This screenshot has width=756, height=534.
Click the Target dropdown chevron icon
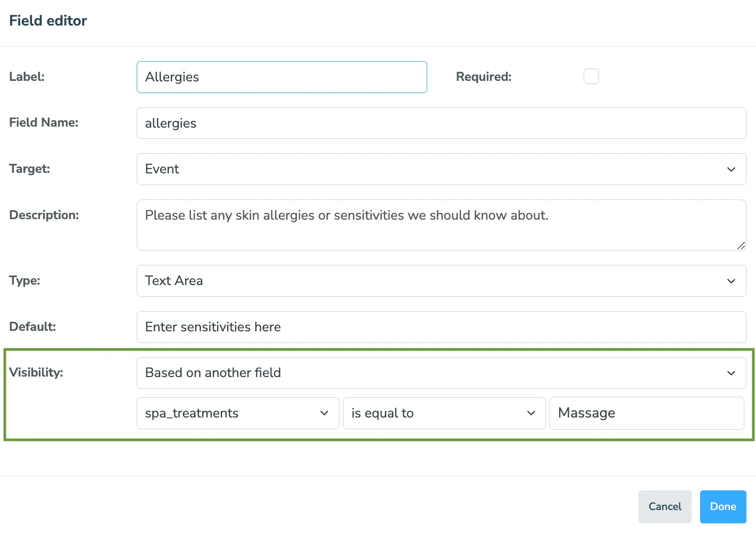(732, 169)
